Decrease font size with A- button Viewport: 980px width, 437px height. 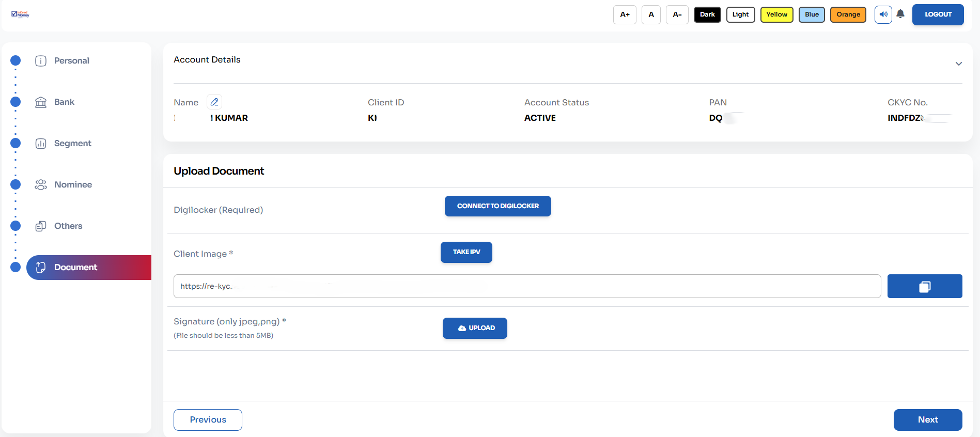click(677, 14)
